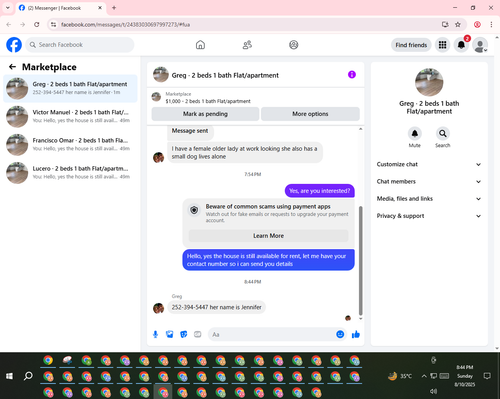Bookmark this page star icon
Screen dimensions: 500x399
click(458, 24)
